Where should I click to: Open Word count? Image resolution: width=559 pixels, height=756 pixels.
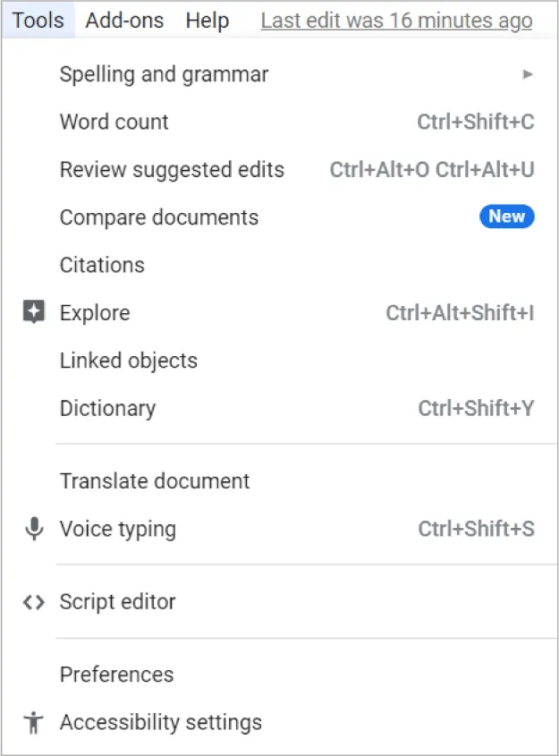coord(114,122)
